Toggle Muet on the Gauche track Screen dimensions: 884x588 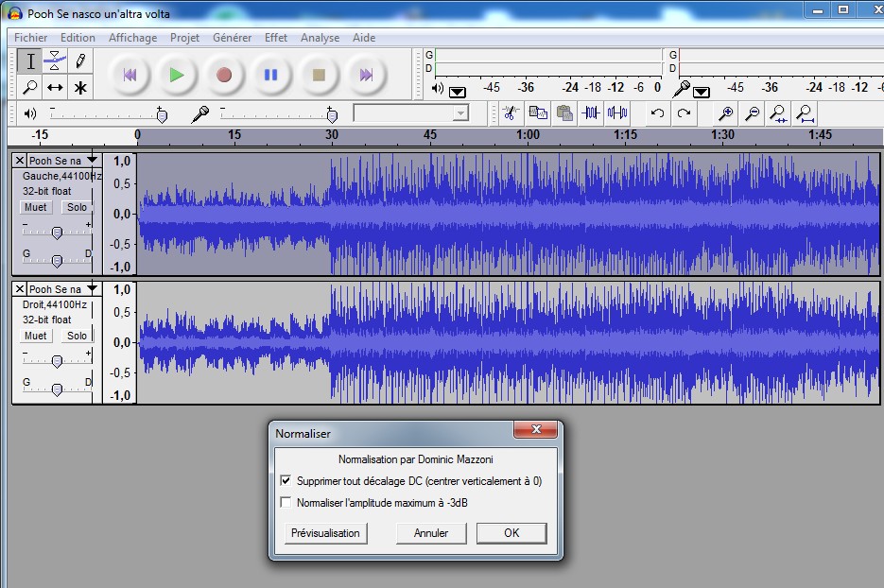(x=36, y=207)
